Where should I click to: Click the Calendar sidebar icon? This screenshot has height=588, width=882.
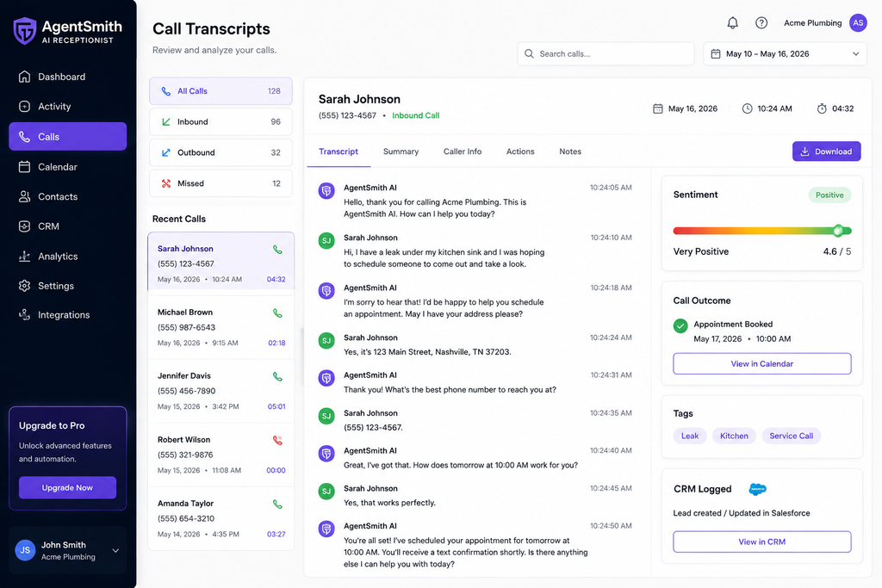(x=24, y=167)
